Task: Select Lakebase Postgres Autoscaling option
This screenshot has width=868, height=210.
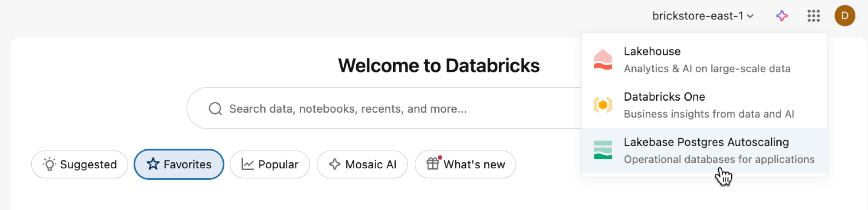Action: 719,150
